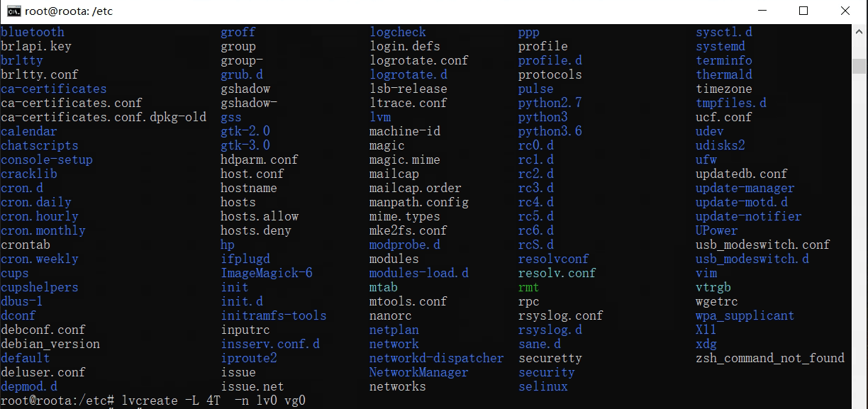Image resolution: width=868 pixels, height=409 pixels.
Task: Click the initramfs-tools directory entry
Action: coord(274,315)
